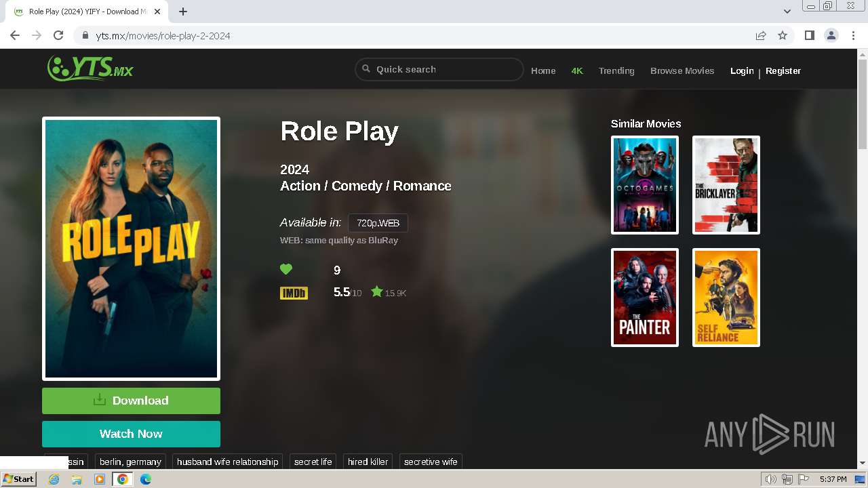Click the YTS.MX logo
Screen dimensions: 868x488
90,68
